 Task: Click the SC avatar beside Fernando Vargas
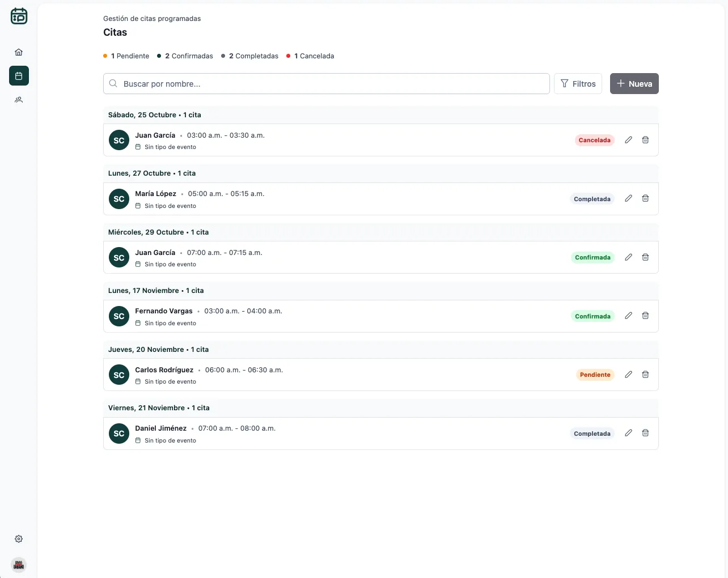[x=119, y=316]
